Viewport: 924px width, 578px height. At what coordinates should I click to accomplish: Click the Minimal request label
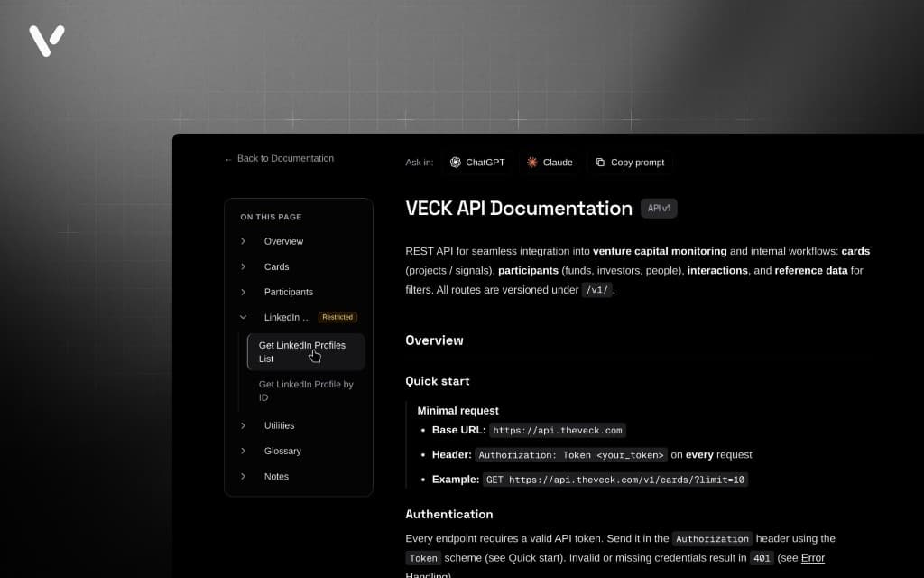point(457,411)
